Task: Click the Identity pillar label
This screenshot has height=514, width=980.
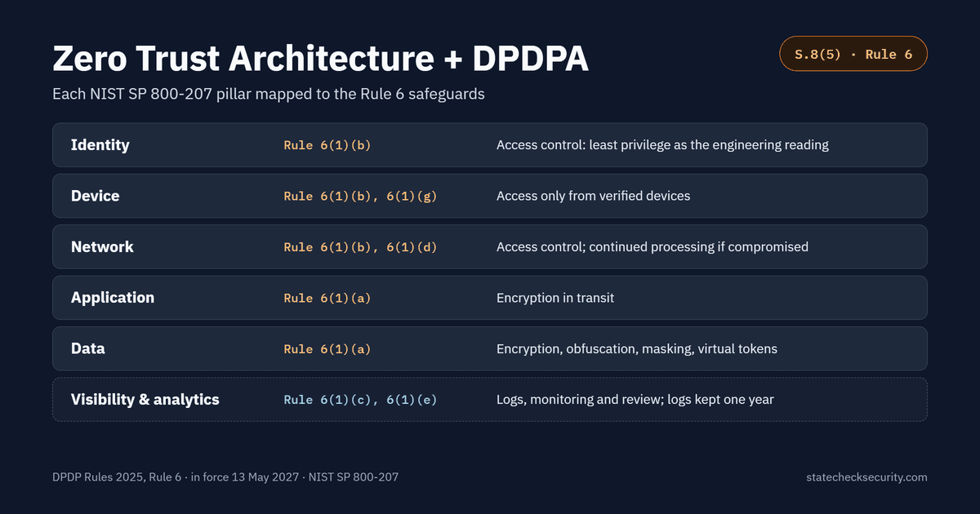Action: point(100,145)
